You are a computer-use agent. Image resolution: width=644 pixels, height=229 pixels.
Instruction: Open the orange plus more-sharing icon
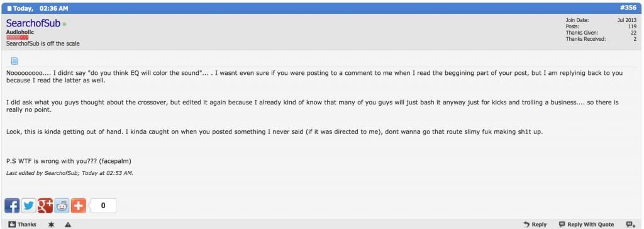(x=79, y=206)
